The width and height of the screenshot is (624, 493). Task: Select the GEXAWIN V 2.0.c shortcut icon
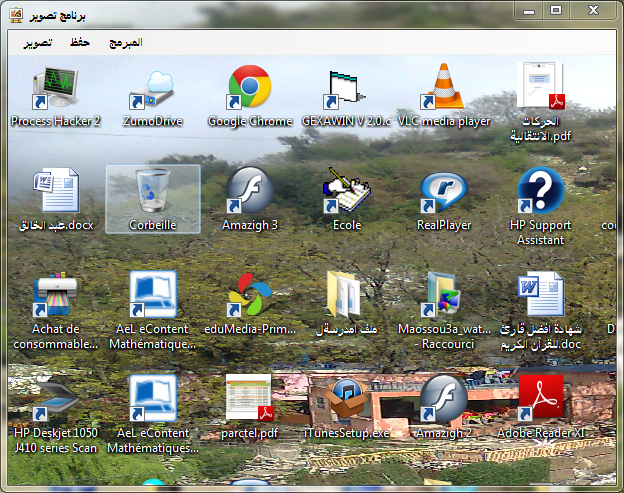point(345,90)
